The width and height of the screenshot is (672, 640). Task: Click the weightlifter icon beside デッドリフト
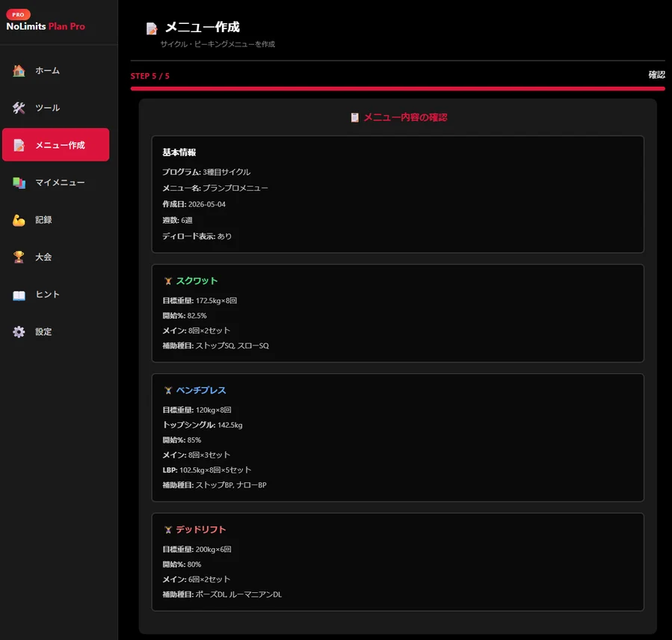click(168, 530)
